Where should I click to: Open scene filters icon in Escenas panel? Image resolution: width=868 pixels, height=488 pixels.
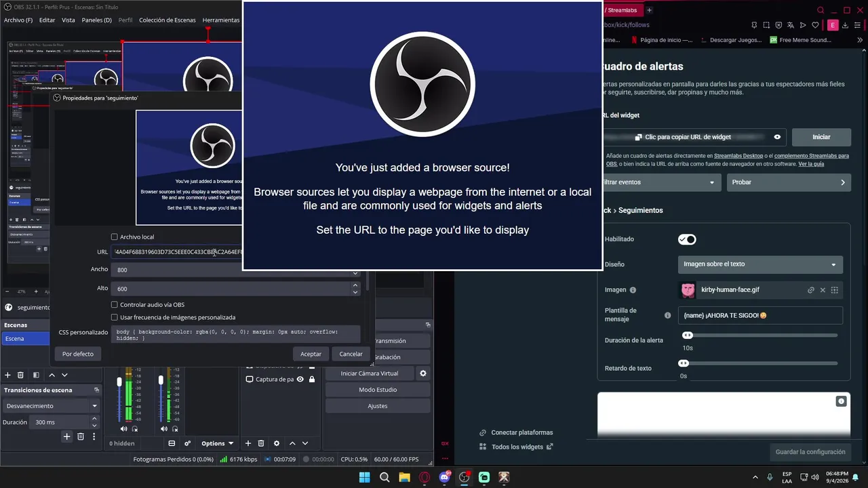[36, 375]
